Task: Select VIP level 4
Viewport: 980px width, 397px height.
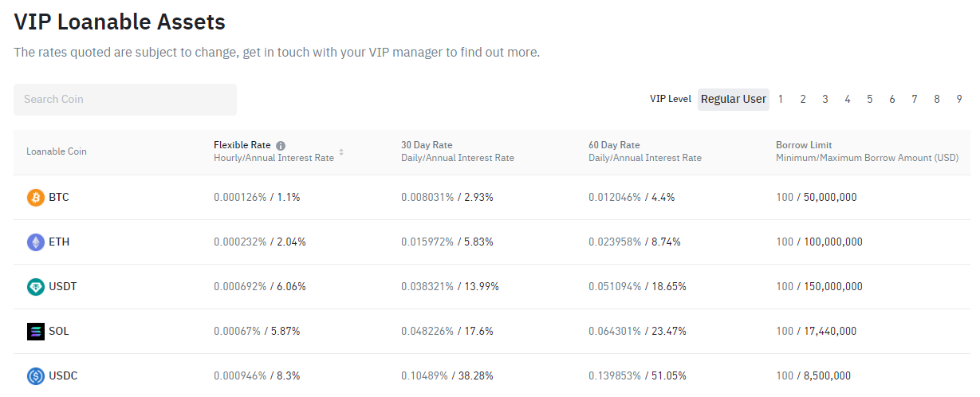Action: (848, 100)
